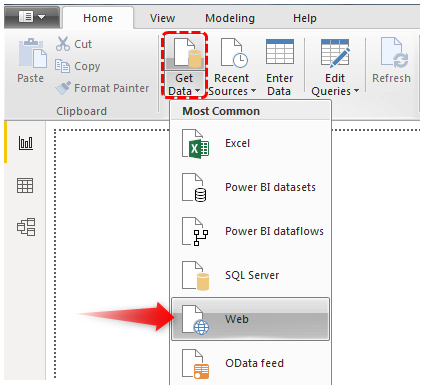Click the Edit Queries icon
Screen dimensions: 424x385
point(335,53)
